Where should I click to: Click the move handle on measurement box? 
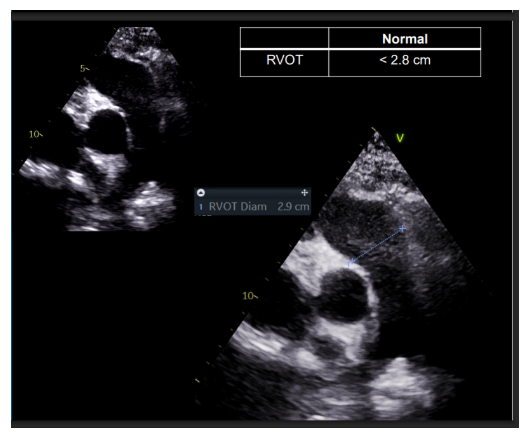point(304,193)
